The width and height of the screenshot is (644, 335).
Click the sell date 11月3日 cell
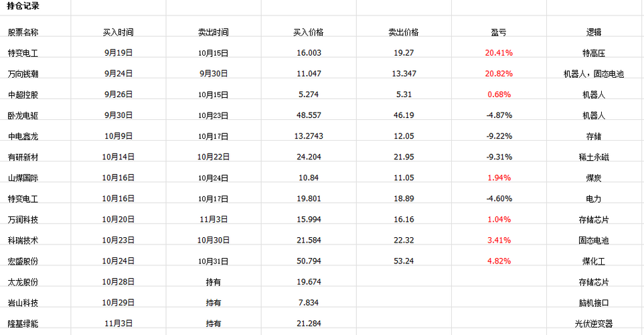pos(213,219)
